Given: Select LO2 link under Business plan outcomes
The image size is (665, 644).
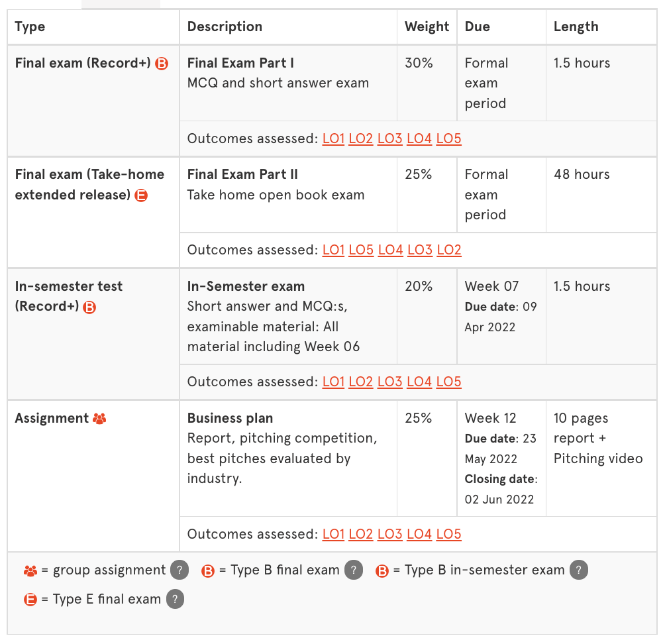Looking at the screenshot, I should 361,535.
